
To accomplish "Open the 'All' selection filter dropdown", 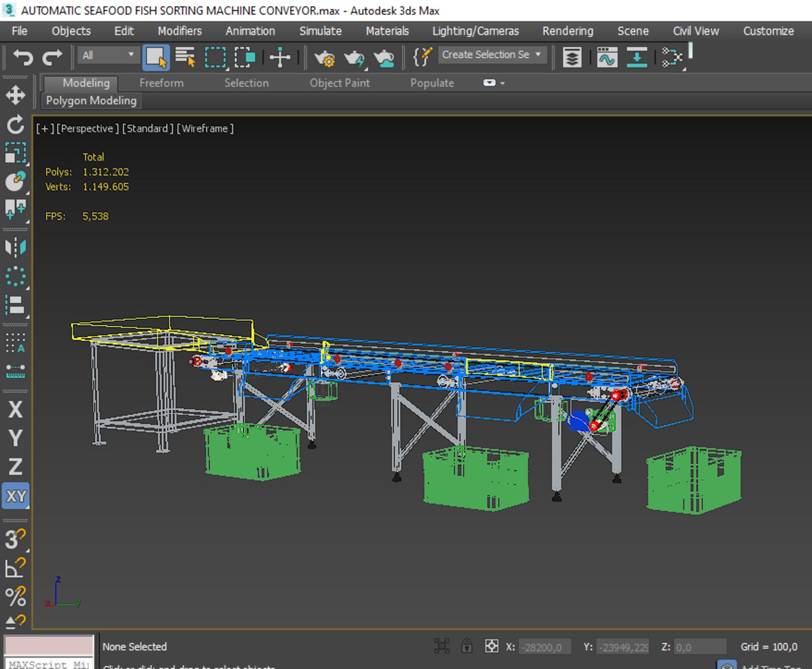I will (108, 55).
